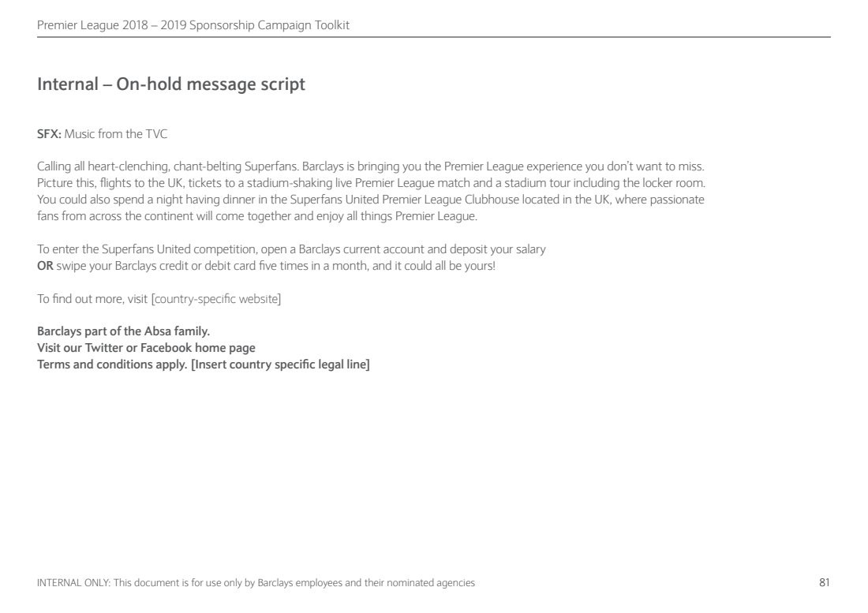Screen dimensions: 868x613
Task: Click the "Internal – On-hold message script" heading
Action: pos(170,84)
